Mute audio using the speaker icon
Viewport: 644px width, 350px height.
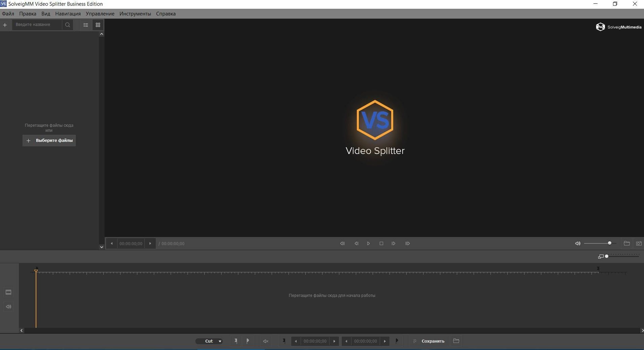[x=578, y=243]
